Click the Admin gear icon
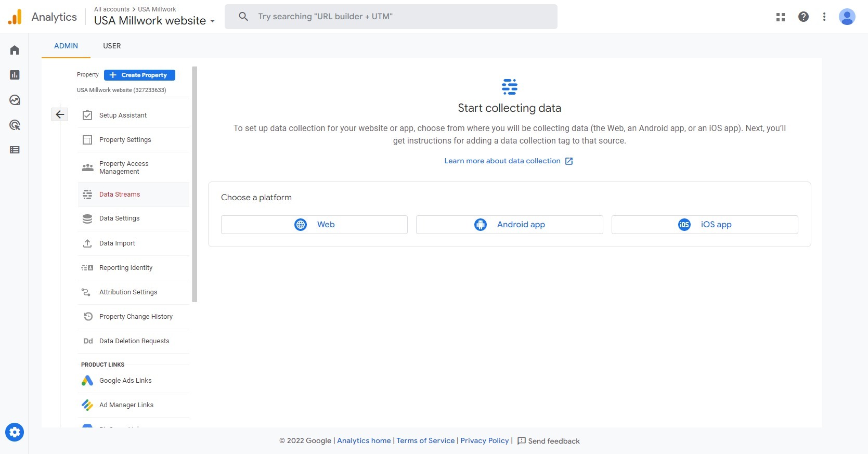The width and height of the screenshot is (868, 454). [15, 432]
